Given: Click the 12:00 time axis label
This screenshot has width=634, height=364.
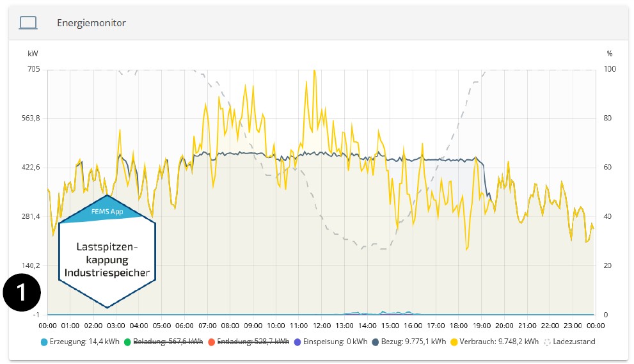Looking at the screenshot, I should pyautogui.click(x=321, y=326).
